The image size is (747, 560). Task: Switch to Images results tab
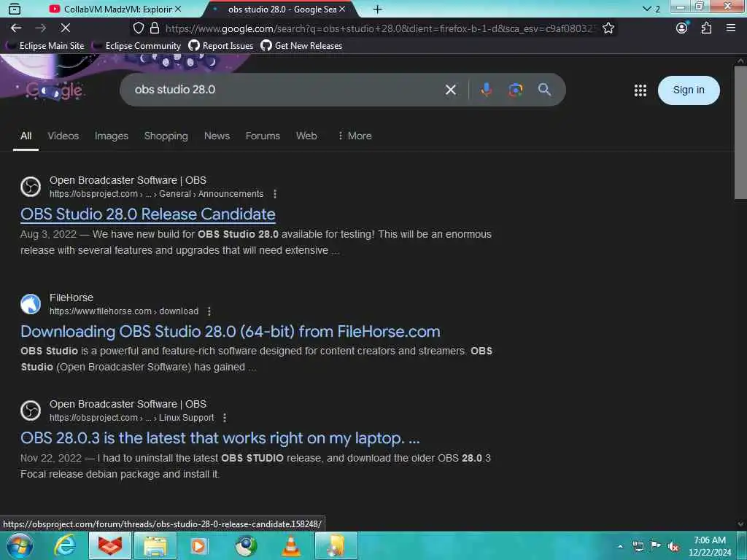coord(111,136)
